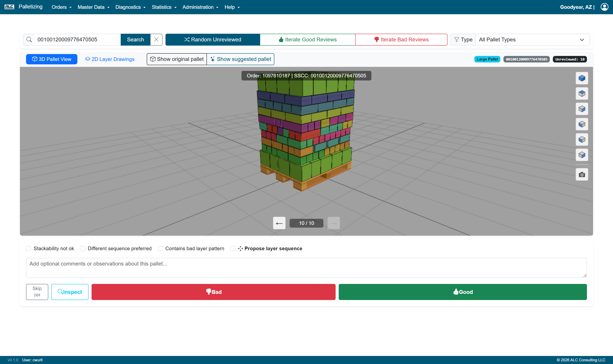The width and height of the screenshot is (613, 364).
Task: Click the © 2026 ALC Consulting LLC text
Action: point(581,360)
